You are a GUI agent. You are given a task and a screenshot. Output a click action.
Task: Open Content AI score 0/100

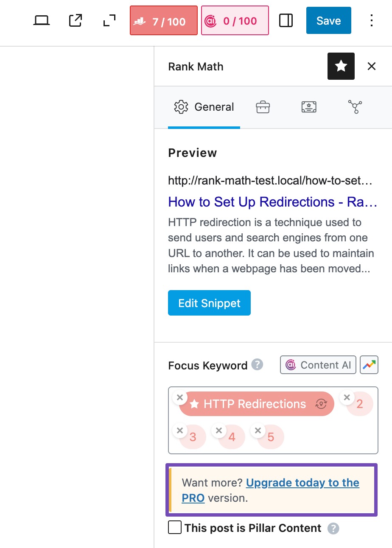(235, 20)
